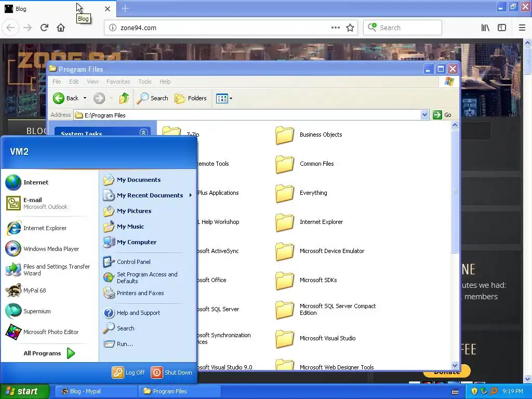This screenshot has width=532, height=399.
Task: Open the Favorites menu
Action: click(118, 82)
